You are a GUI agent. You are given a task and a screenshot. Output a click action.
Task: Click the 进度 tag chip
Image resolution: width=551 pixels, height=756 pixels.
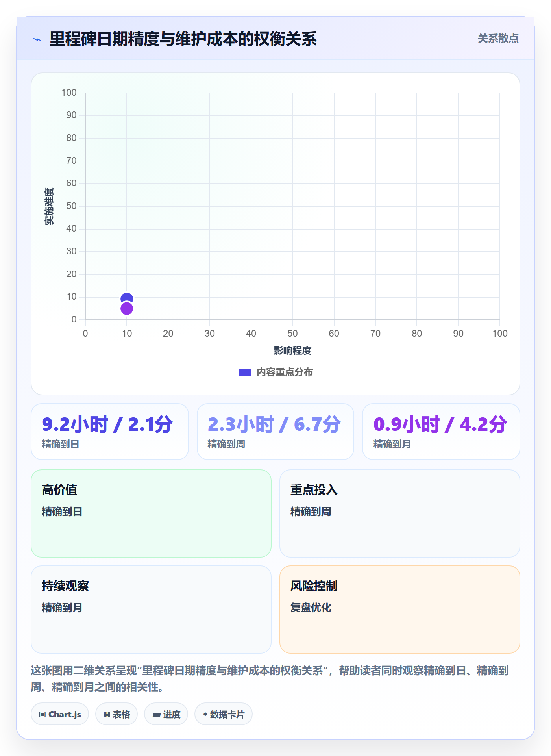[x=166, y=714]
